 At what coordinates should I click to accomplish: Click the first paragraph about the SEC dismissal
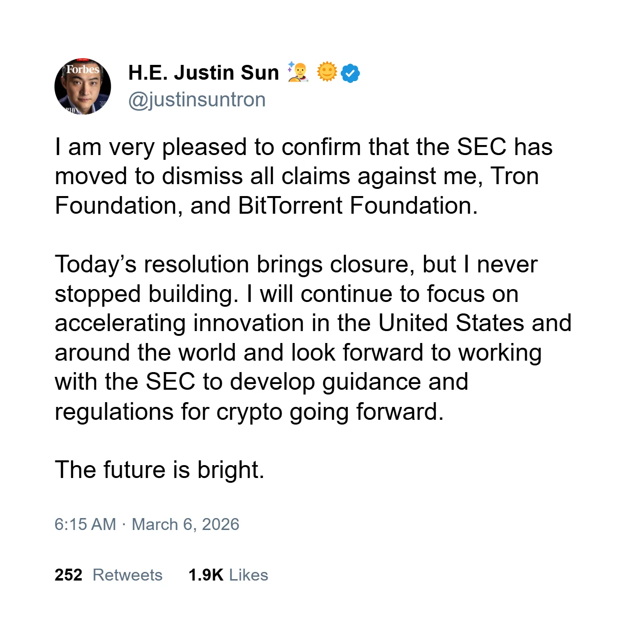click(x=303, y=176)
